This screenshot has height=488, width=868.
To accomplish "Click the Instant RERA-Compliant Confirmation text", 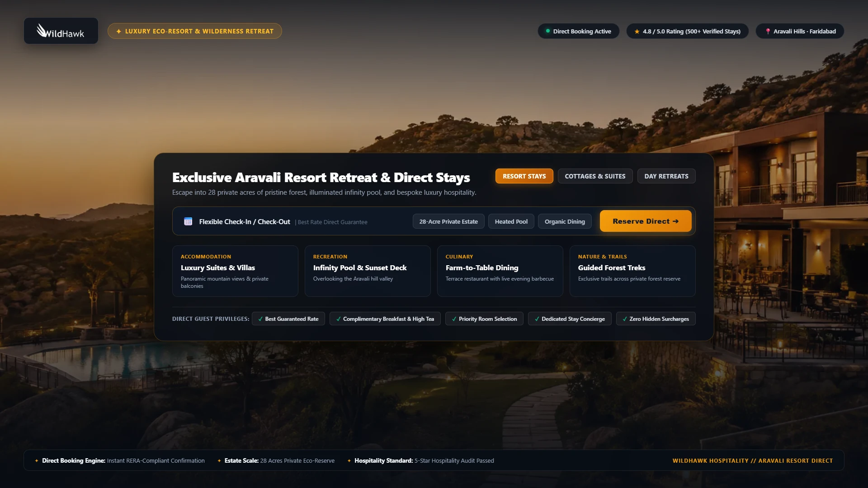I will click(156, 461).
